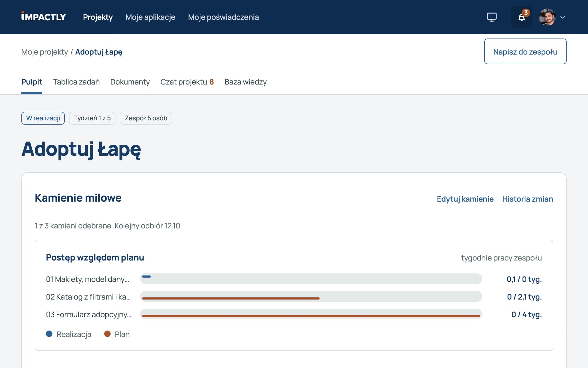Open Moje aplikacje menu item
This screenshot has height=368, width=588.
(150, 17)
